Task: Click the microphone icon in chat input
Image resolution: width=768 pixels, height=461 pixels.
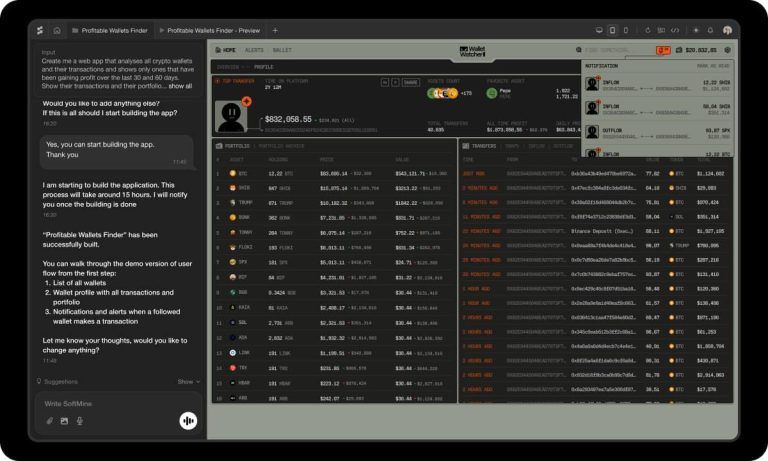Action: pyautogui.click(x=79, y=421)
